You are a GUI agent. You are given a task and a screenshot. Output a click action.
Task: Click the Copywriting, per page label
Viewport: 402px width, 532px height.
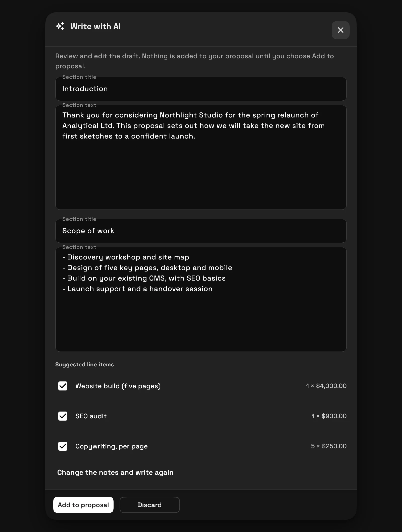pos(112,446)
